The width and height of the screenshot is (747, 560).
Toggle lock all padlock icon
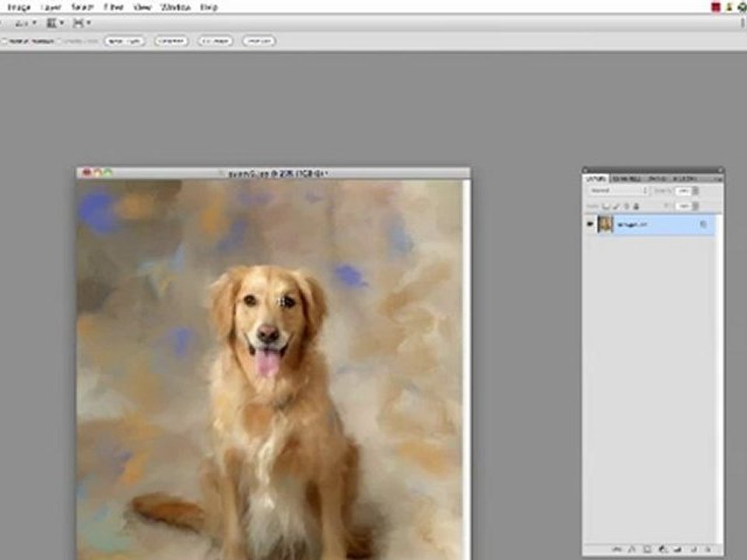[x=636, y=206]
